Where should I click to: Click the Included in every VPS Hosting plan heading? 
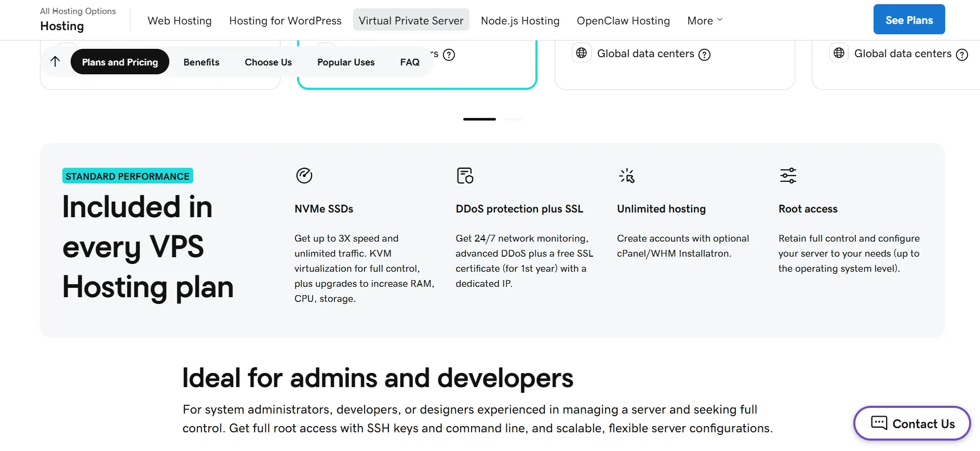pyautogui.click(x=148, y=247)
